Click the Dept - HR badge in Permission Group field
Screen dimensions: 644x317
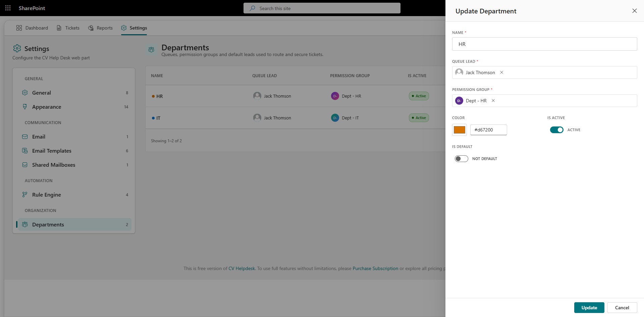pyautogui.click(x=459, y=101)
